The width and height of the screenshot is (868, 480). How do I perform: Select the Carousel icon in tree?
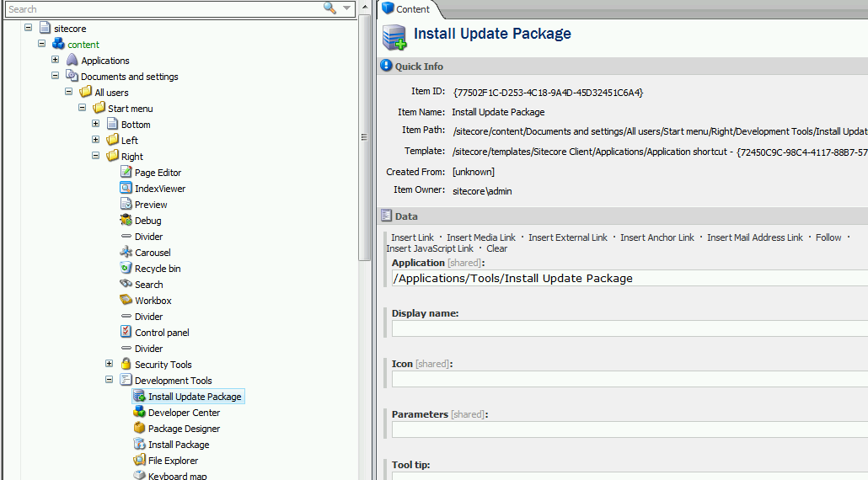(x=126, y=253)
